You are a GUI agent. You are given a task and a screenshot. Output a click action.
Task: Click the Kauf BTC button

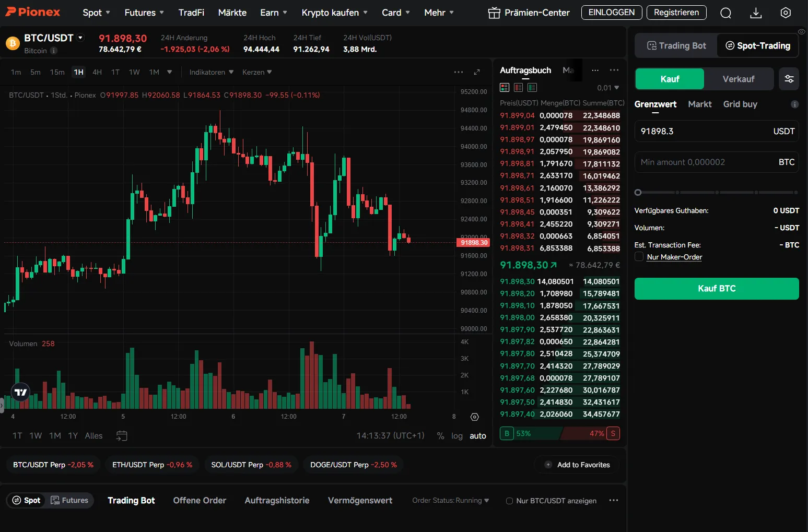pyautogui.click(x=717, y=289)
